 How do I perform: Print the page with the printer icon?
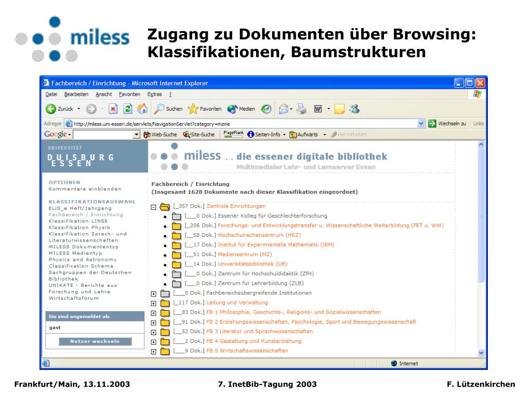pos(301,109)
